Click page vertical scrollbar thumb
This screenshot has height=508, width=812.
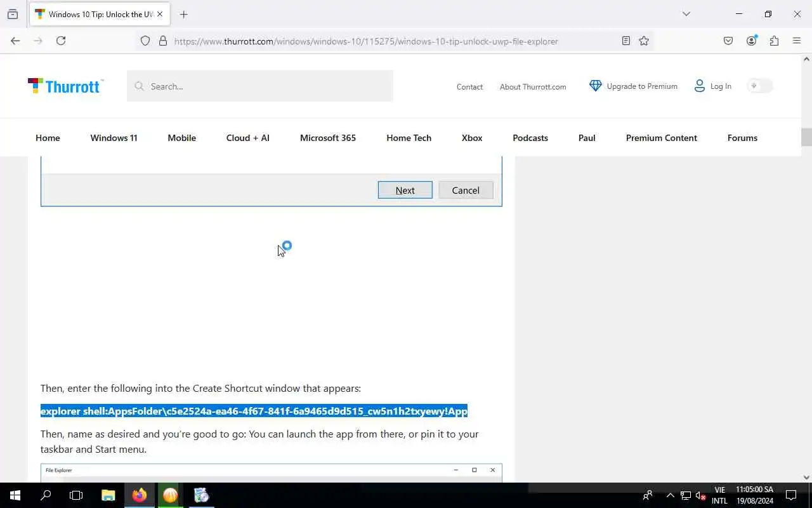point(806,137)
